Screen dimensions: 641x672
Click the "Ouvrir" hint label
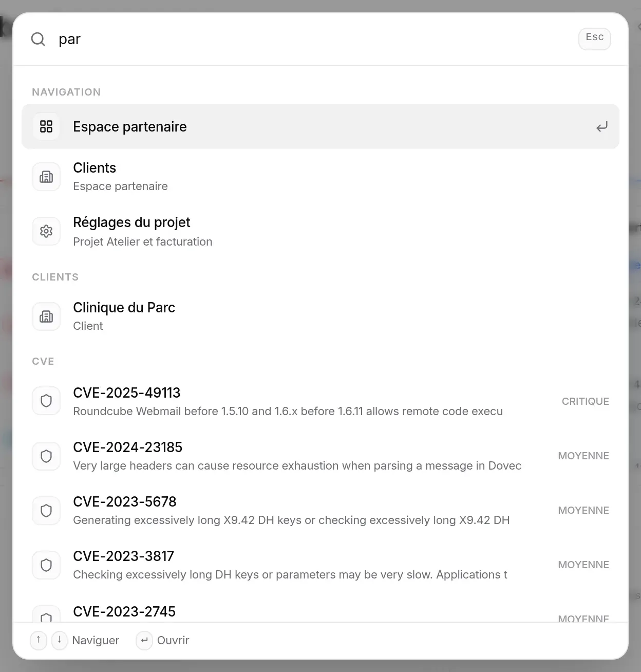click(173, 640)
